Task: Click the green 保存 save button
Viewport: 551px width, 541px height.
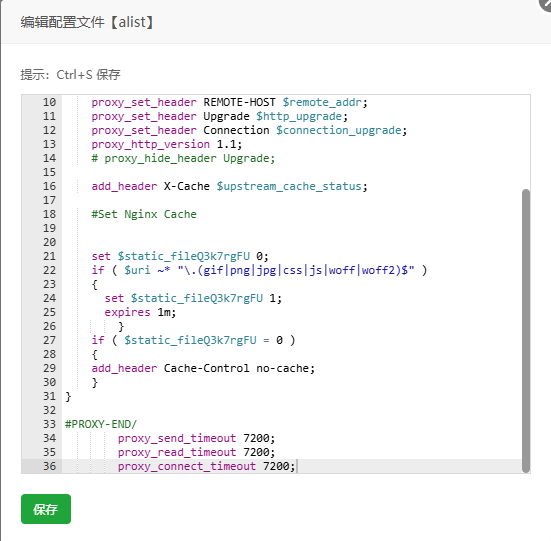Action: (x=46, y=509)
